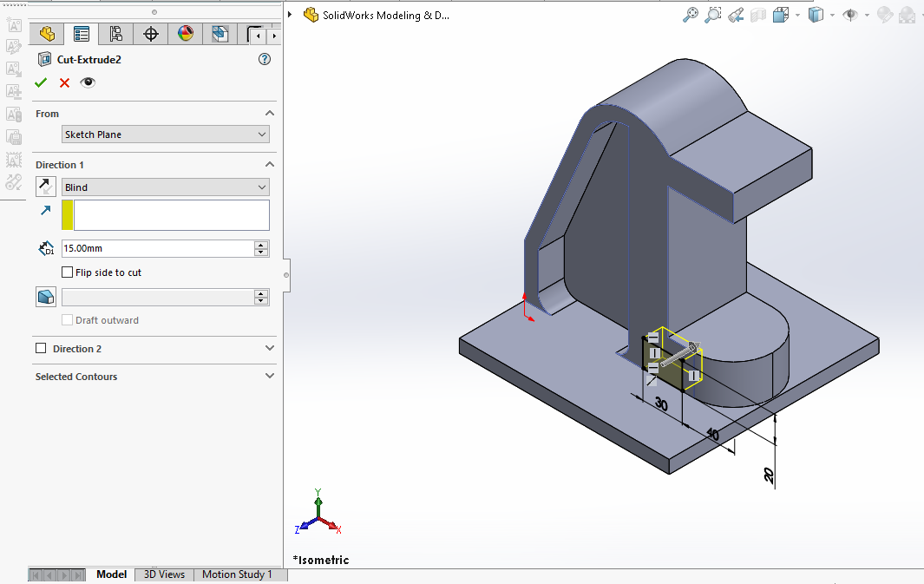Select the Zoom to Area tool

tap(713, 15)
